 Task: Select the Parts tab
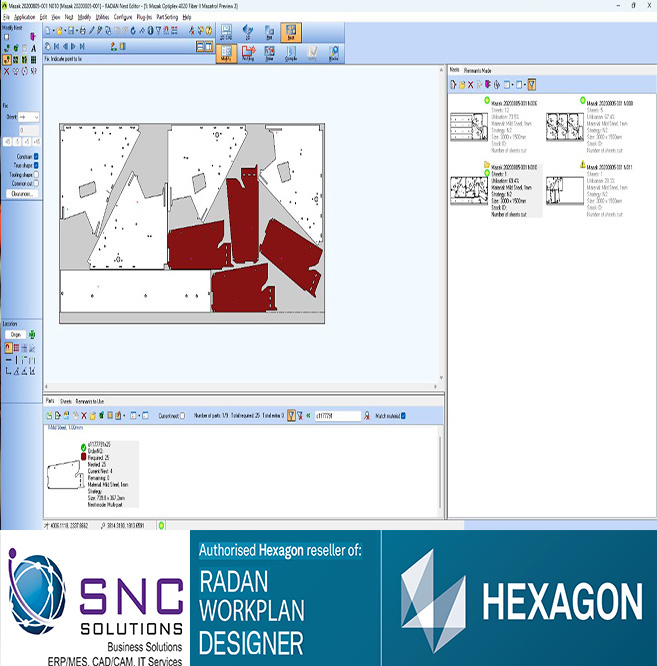coord(50,401)
